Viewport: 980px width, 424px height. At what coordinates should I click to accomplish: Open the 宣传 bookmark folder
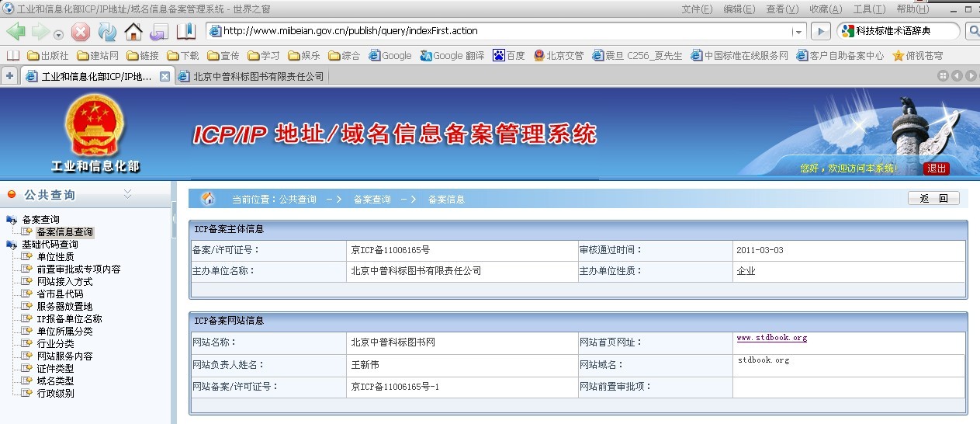(223, 56)
